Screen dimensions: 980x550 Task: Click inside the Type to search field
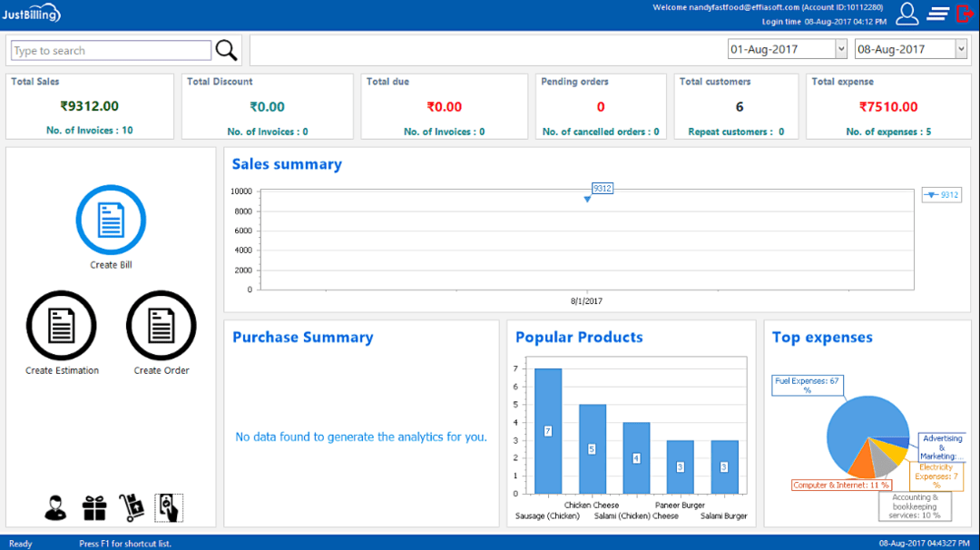coord(109,49)
